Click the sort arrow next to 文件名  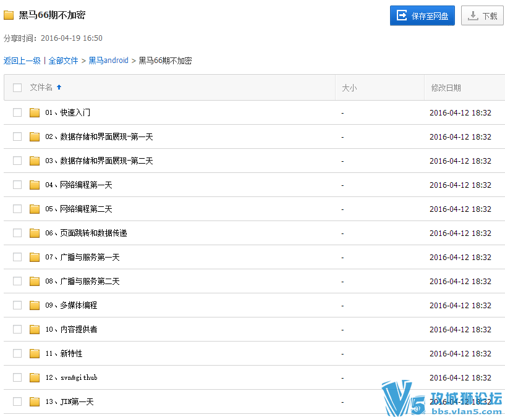[59, 87]
